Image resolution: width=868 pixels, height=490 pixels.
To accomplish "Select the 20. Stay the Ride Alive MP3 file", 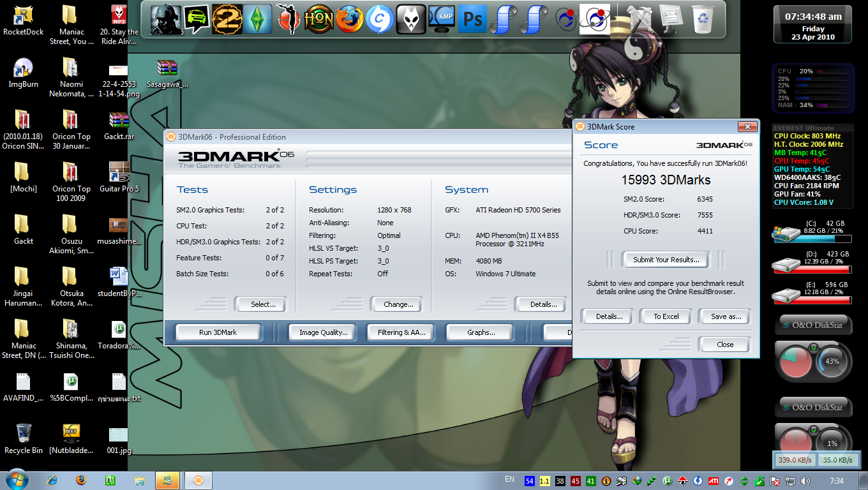I will 119,25.
